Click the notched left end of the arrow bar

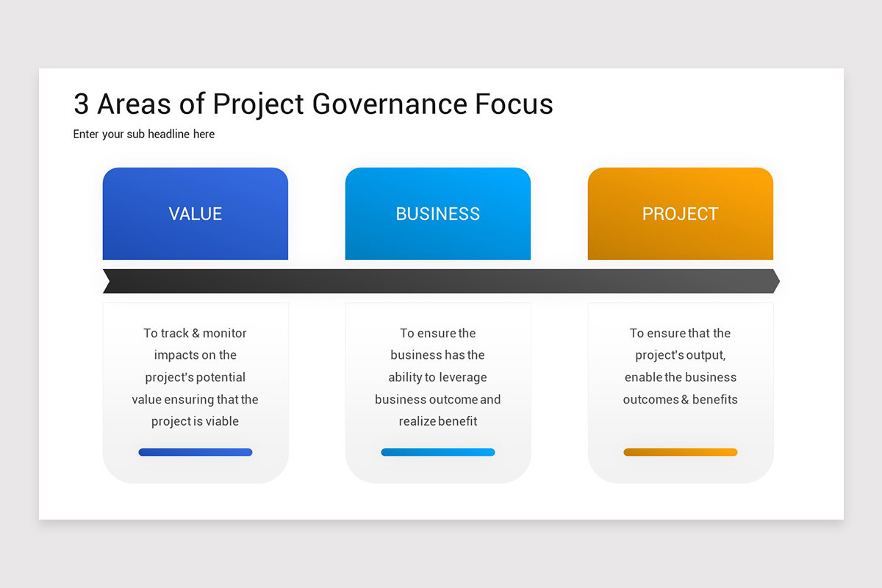[x=107, y=281]
